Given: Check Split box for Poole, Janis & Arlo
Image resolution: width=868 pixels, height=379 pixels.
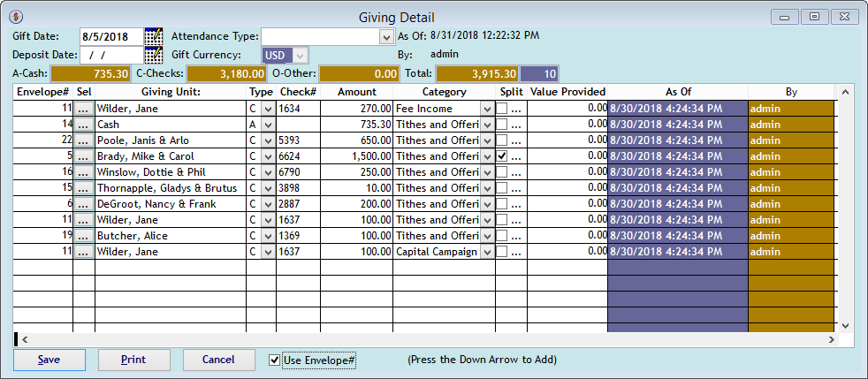Looking at the screenshot, I should [502, 140].
